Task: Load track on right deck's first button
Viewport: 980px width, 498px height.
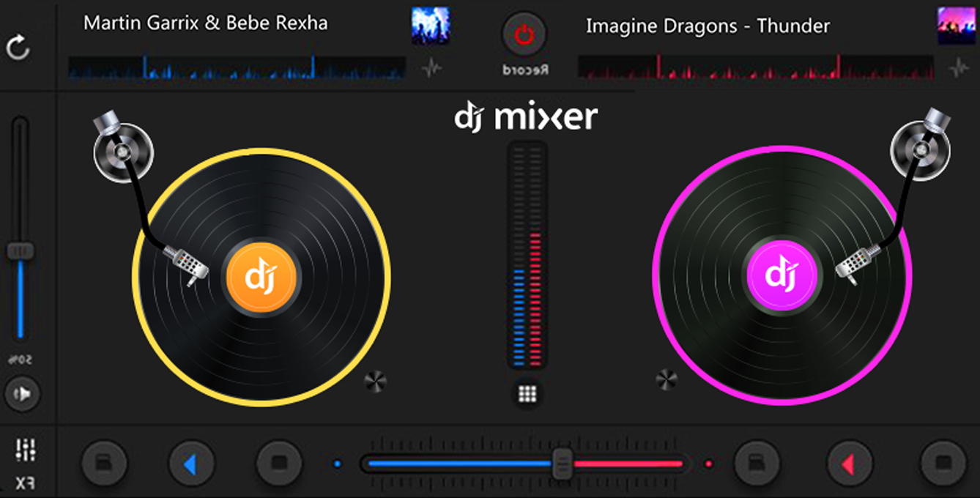Action: [757, 464]
